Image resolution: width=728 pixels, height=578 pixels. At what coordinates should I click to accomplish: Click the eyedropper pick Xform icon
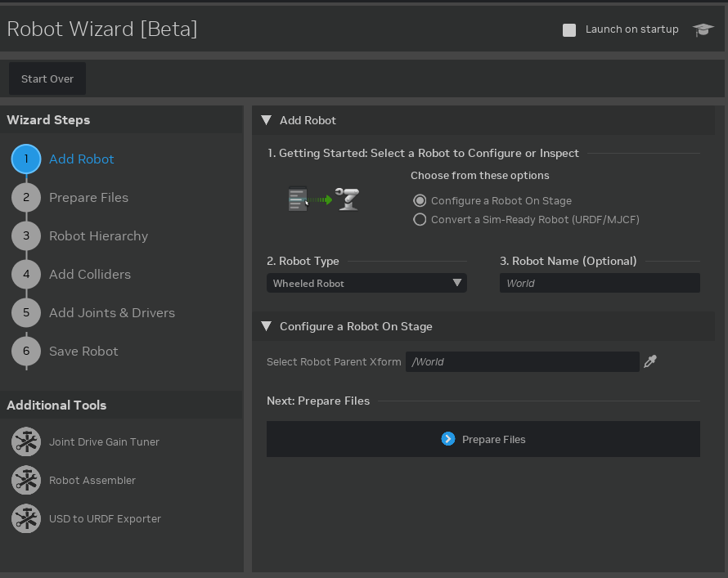tap(650, 361)
